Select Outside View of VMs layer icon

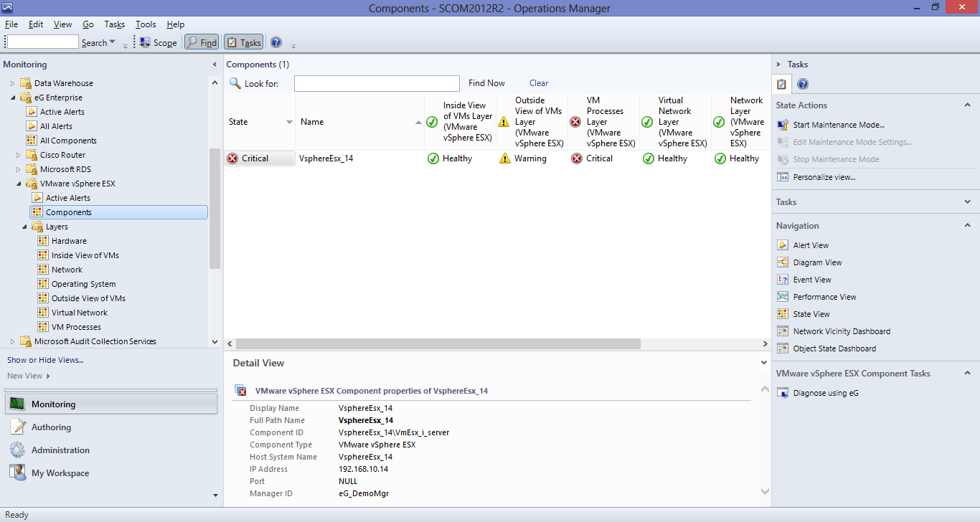pyautogui.click(x=43, y=298)
